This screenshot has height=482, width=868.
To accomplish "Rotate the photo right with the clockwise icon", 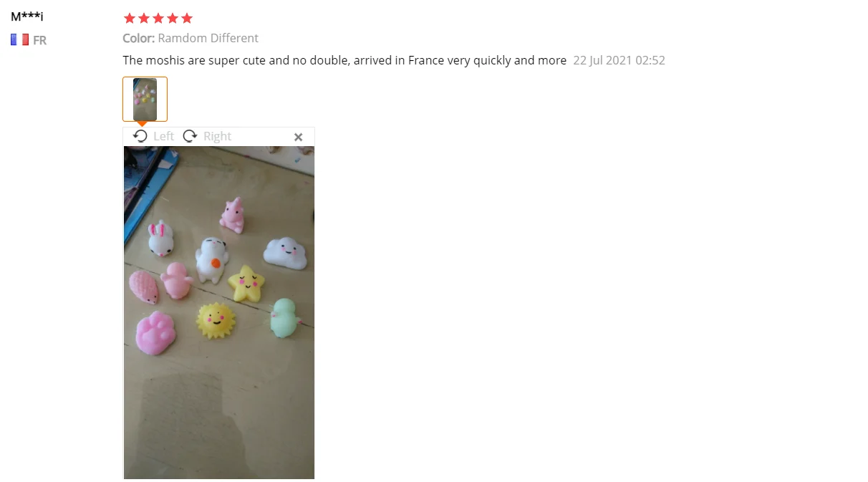I will coord(190,136).
